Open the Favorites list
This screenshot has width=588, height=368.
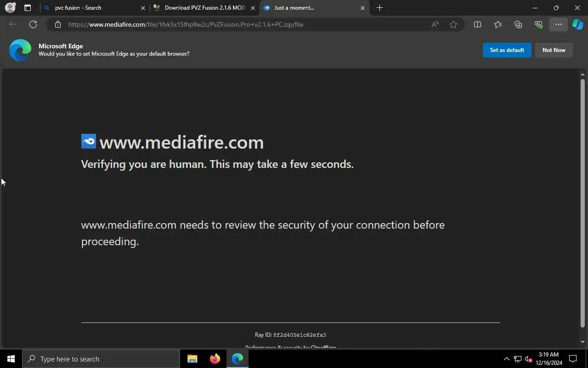pos(498,24)
